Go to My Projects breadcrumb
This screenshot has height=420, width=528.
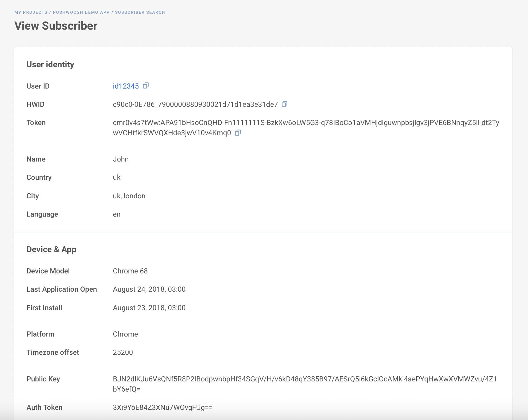point(31,12)
